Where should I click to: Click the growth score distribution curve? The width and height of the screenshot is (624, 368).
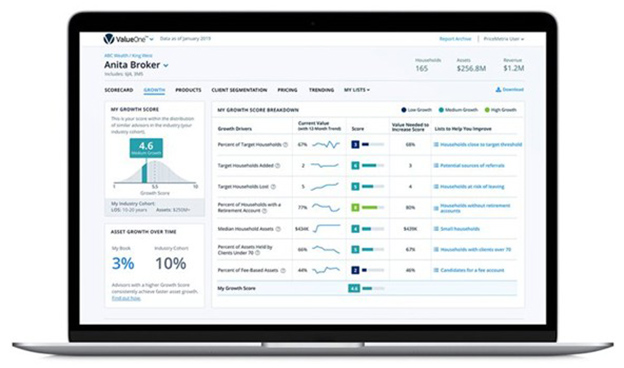155,172
